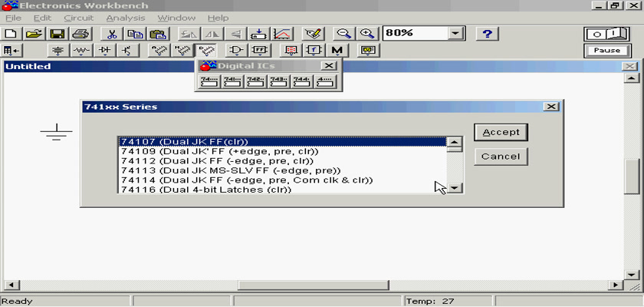The height and width of the screenshot is (307, 644).
Task: Save the circuit with floppy icon
Action: point(57,33)
